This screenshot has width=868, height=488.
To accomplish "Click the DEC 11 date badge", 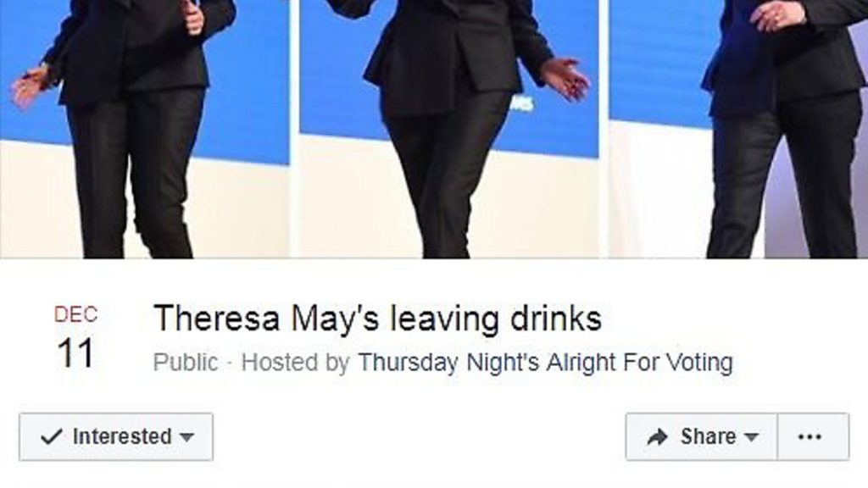I will 75,337.
